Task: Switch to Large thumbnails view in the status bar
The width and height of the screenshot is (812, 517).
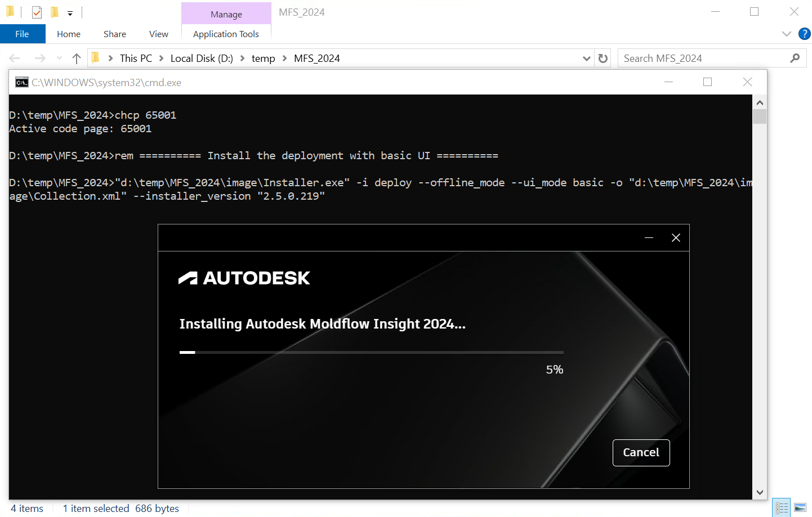Action: 801,507
